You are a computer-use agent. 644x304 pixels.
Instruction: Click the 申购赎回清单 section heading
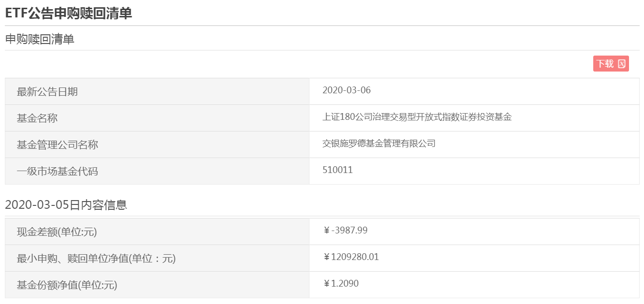point(40,40)
